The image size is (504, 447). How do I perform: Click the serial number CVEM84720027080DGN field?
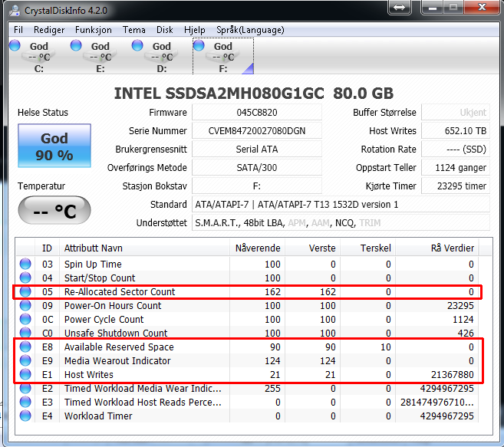coord(257,131)
